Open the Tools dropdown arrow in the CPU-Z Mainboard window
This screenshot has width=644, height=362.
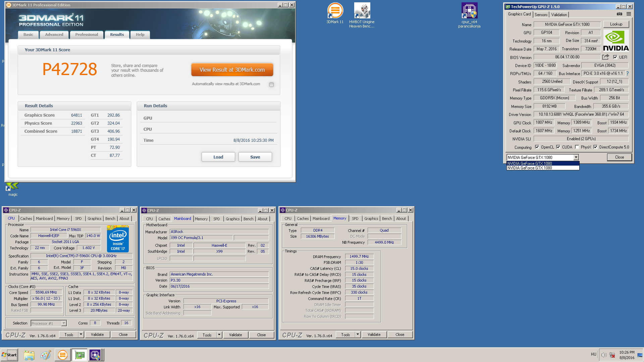219,335
